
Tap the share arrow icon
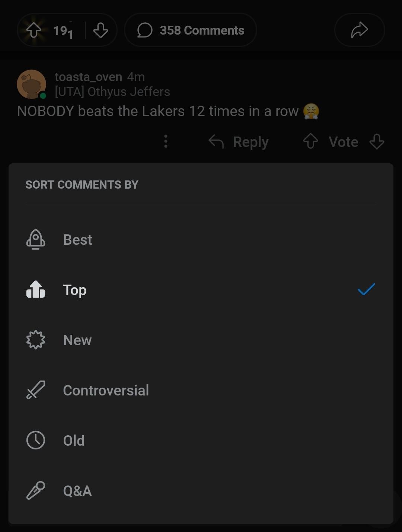[359, 30]
